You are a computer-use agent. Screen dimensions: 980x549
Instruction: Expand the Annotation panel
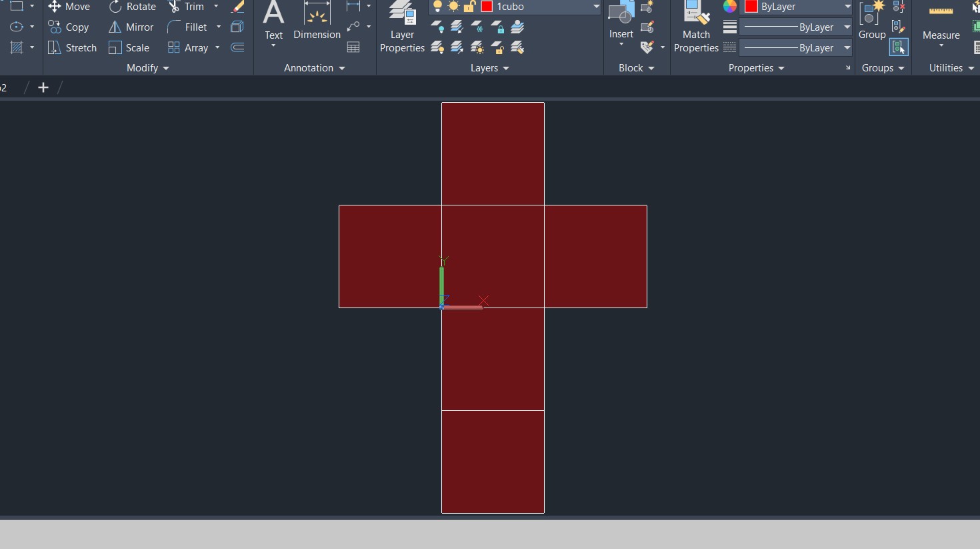[315, 68]
